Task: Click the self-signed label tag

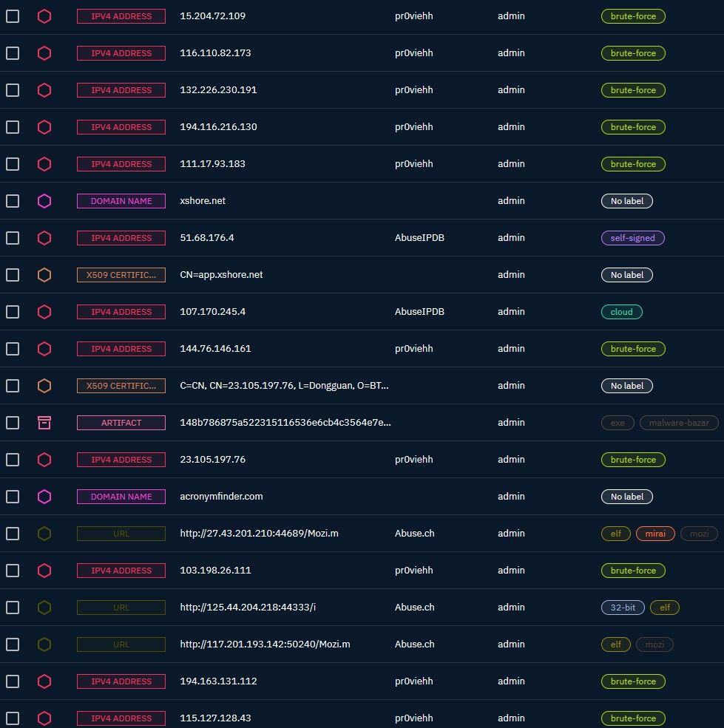Action: pyautogui.click(x=632, y=238)
